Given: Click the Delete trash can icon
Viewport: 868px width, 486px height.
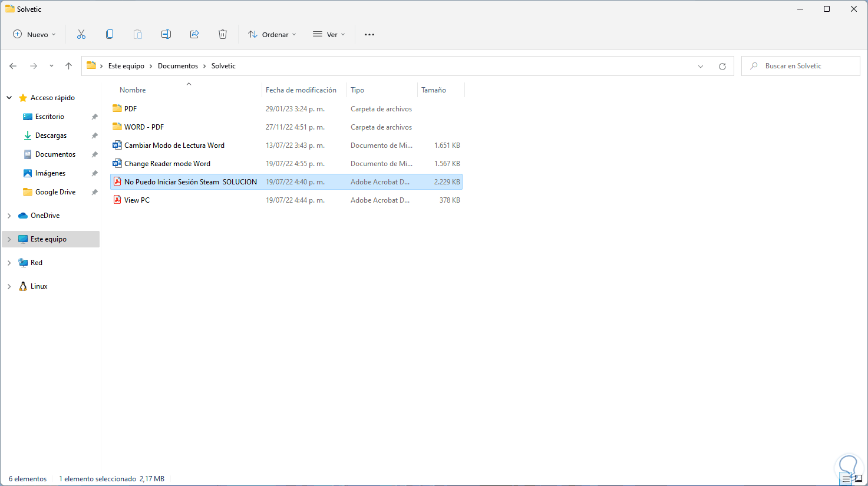Looking at the screenshot, I should [223, 34].
